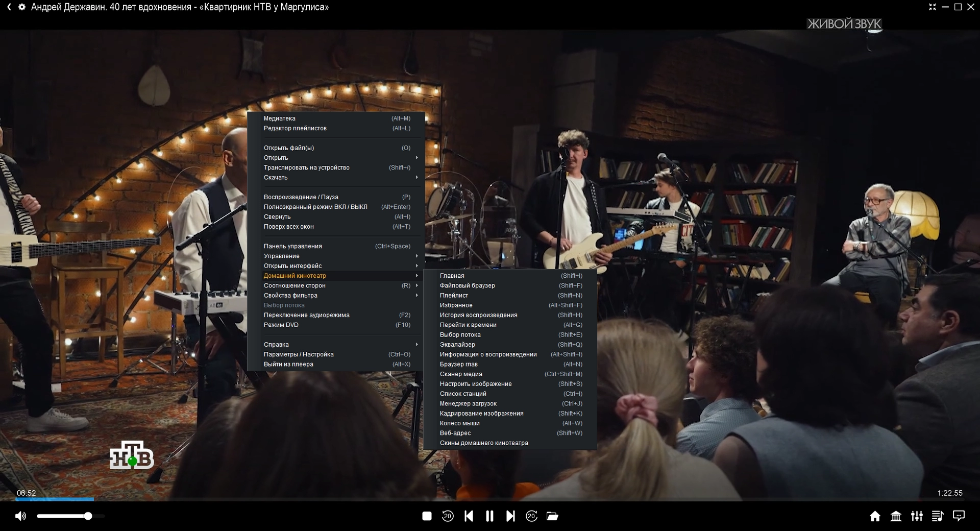Expand the 'Управление' submenu
980x531 pixels.
(282, 256)
